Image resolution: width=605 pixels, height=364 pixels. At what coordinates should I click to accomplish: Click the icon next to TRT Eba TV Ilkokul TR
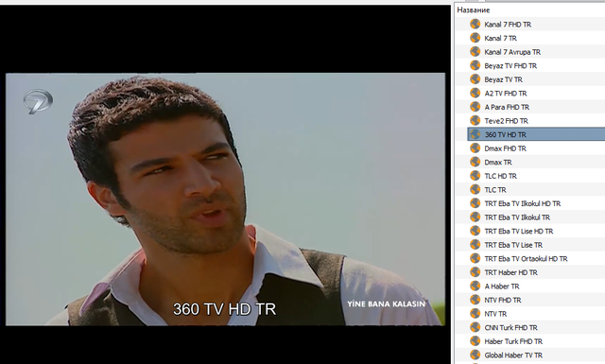click(475, 217)
